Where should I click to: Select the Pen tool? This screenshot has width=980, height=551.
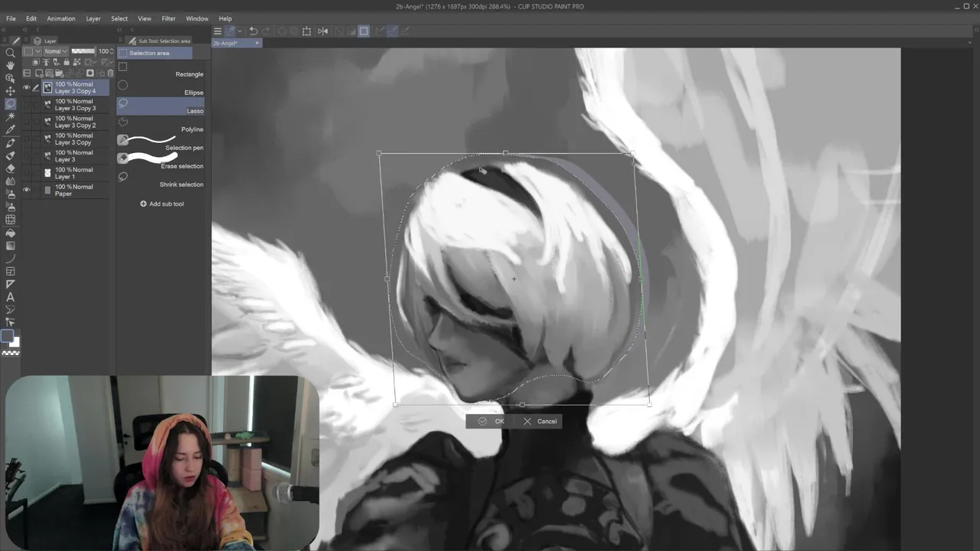pyautogui.click(x=10, y=143)
